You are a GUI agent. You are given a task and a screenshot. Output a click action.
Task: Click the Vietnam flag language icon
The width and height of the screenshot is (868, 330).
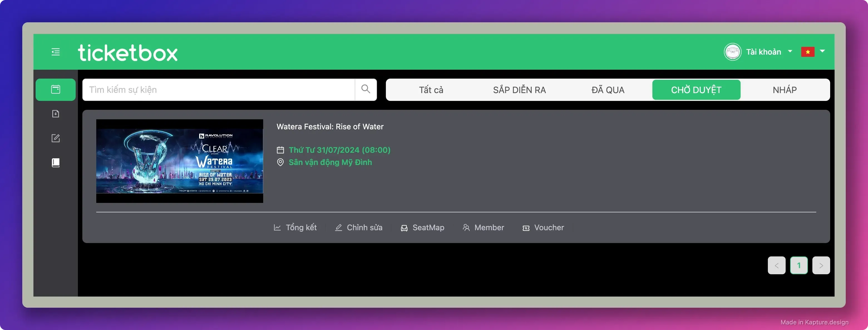[807, 52]
